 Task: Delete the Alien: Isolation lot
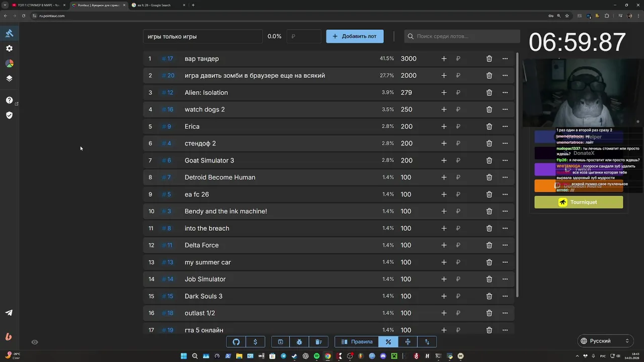tap(489, 93)
